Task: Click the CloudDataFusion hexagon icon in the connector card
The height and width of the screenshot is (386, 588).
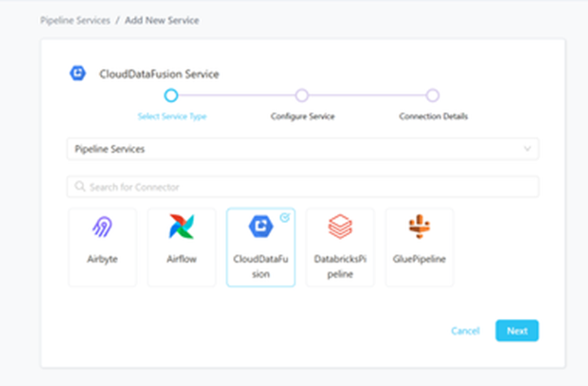Action: [260, 227]
